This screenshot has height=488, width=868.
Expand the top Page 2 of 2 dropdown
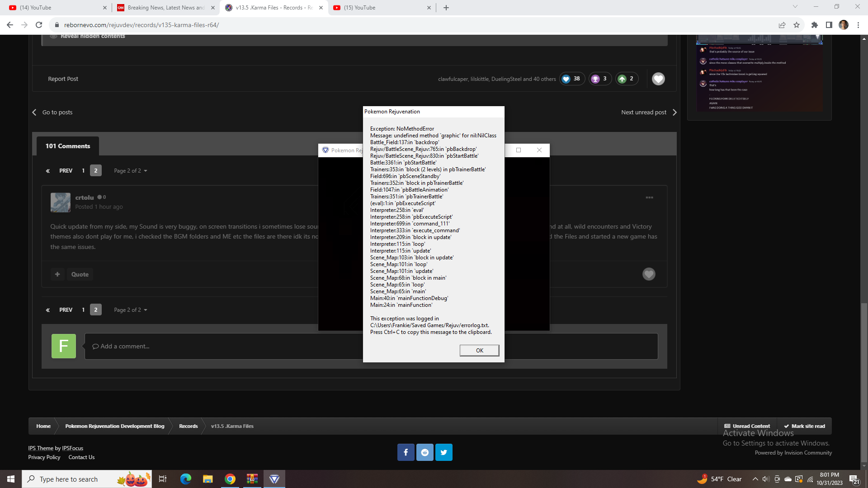pos(131,171)
